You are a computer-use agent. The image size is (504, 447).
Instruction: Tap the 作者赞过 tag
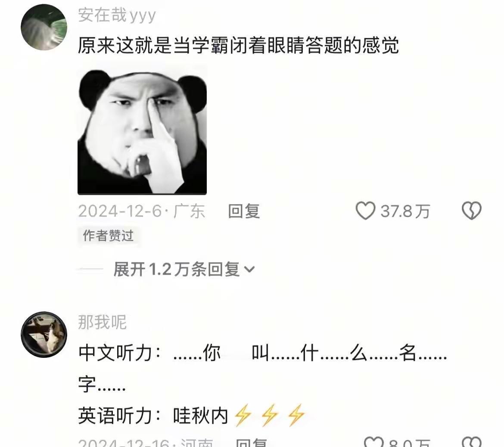click(108, 236)
